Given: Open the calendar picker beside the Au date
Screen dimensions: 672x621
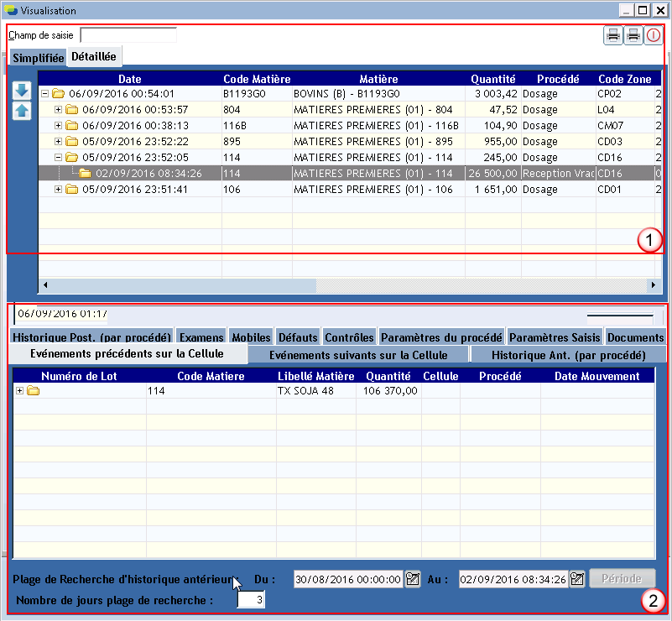Looking at the screenshot, I should point(577,579).
